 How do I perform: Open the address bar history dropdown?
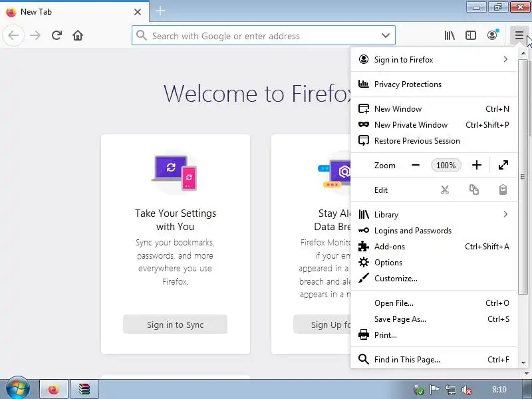[x=386, y=35]
